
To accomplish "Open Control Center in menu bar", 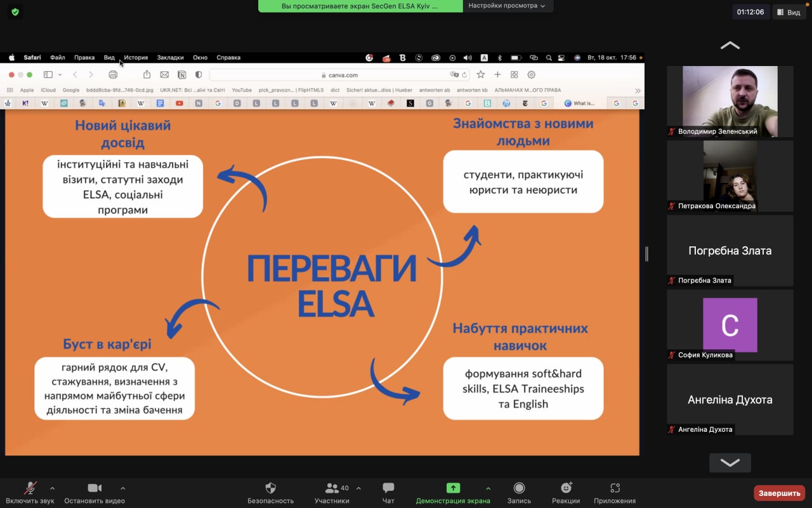I will pos(561,57).
